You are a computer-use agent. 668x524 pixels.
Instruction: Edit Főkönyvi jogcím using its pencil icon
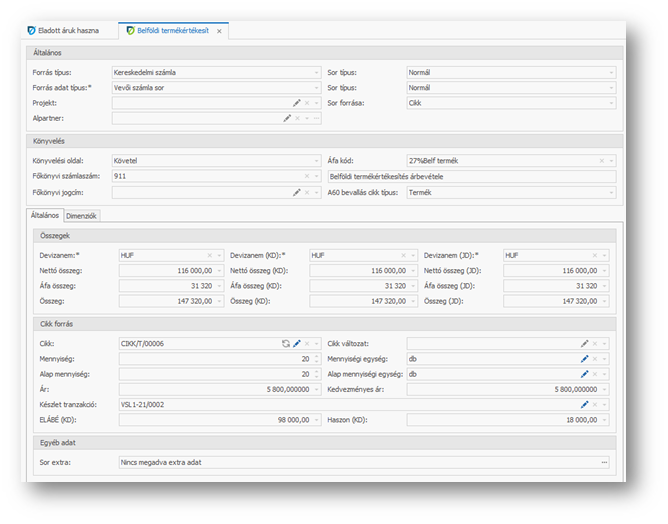point(296,192)
